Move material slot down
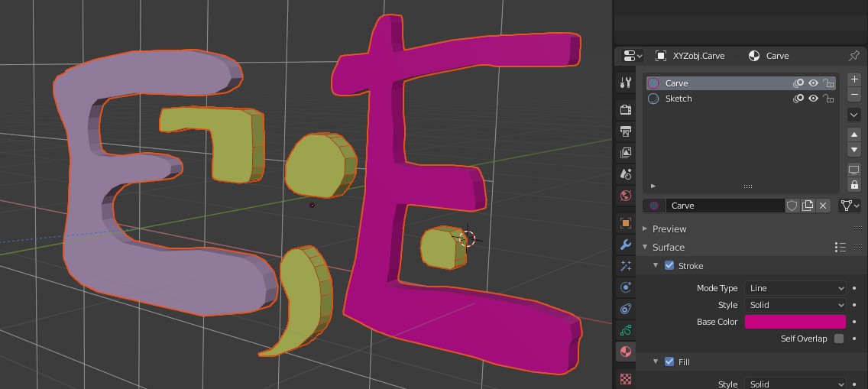 854,150
